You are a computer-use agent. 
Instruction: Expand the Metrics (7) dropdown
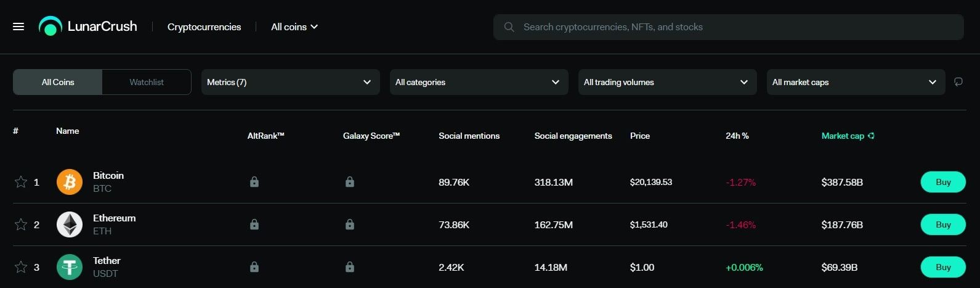[290, 82]
